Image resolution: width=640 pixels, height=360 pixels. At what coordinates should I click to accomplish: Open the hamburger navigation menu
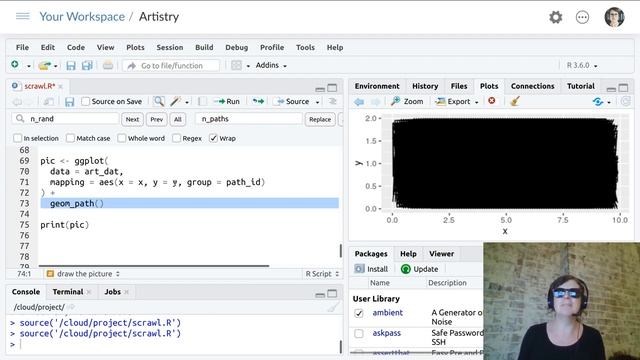point(22,16)
